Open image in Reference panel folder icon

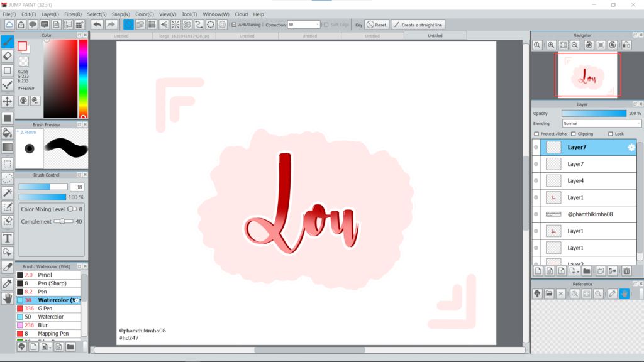pos(549,293)
